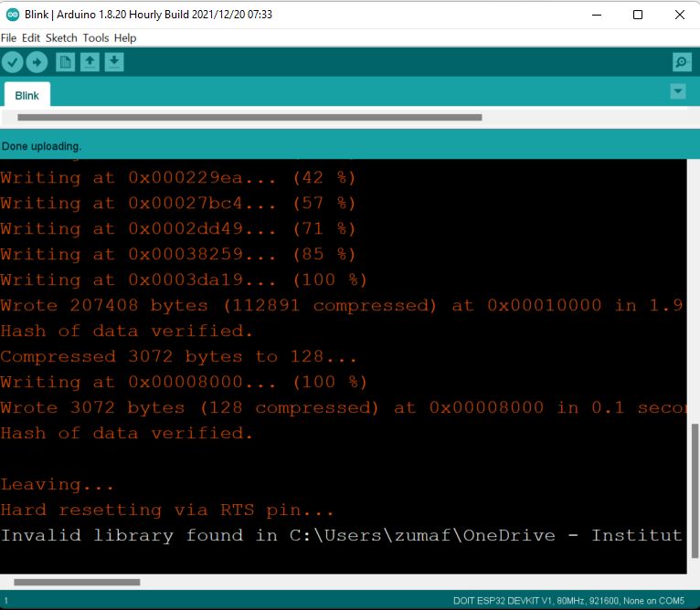
Task: Click the console horizontal scrollbar thumb
Action: (x=77, y=583)
